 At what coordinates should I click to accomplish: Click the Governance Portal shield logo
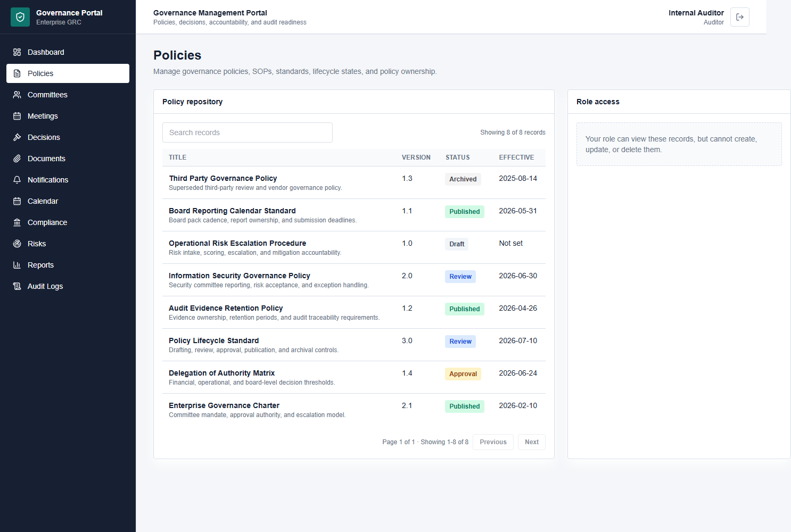coord(20,17)
